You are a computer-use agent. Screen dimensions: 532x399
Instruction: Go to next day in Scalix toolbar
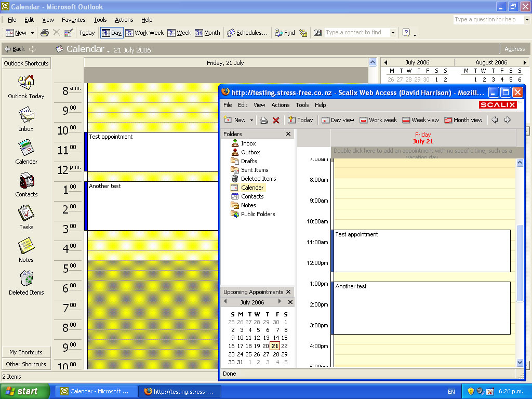(x=507, y=120)
